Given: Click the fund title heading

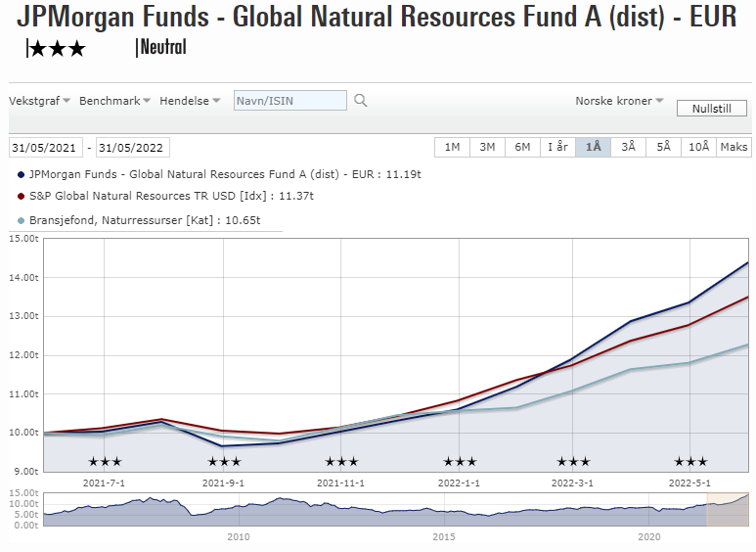Looking at the screenshot, I should (x=378, y=17).
